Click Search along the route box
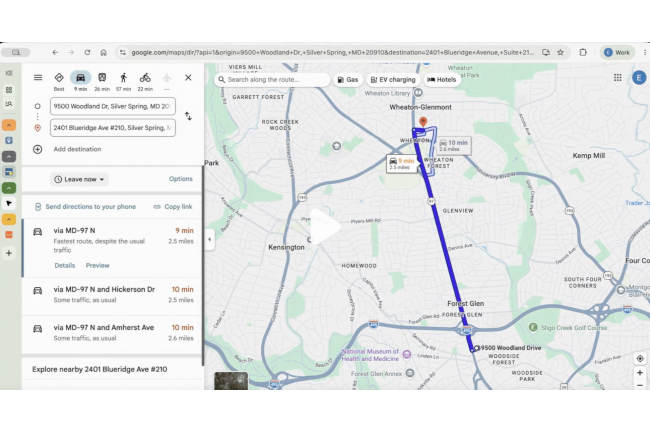The height and width of the screenshot is (433, 650). 272,80
